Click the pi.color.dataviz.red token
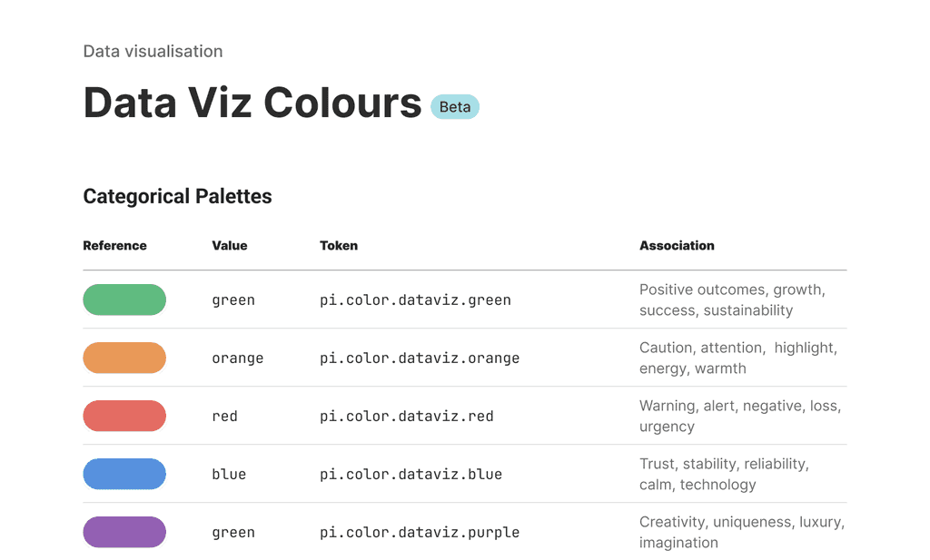Screen dimensions: 930x560 pyautogui.click(x=407, y=416)
